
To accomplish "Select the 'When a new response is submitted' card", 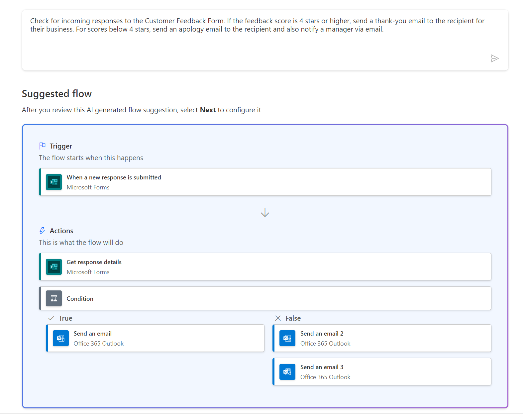I will 266,182.
